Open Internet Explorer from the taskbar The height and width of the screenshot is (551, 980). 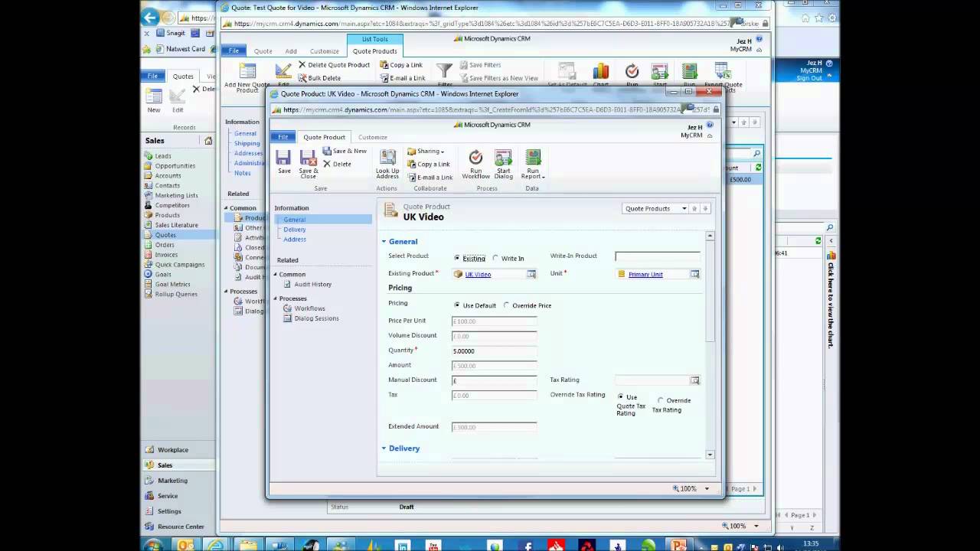(x=216, y=545)
